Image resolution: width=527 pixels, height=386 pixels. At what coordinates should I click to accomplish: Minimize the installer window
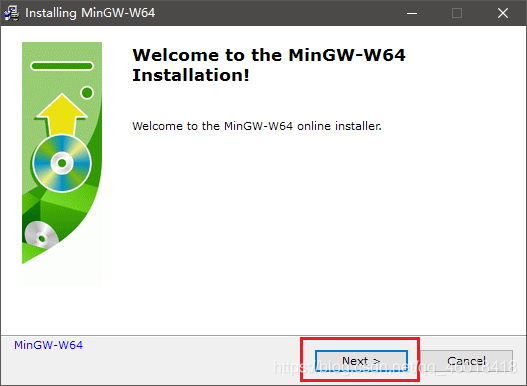tap(412, 13)
